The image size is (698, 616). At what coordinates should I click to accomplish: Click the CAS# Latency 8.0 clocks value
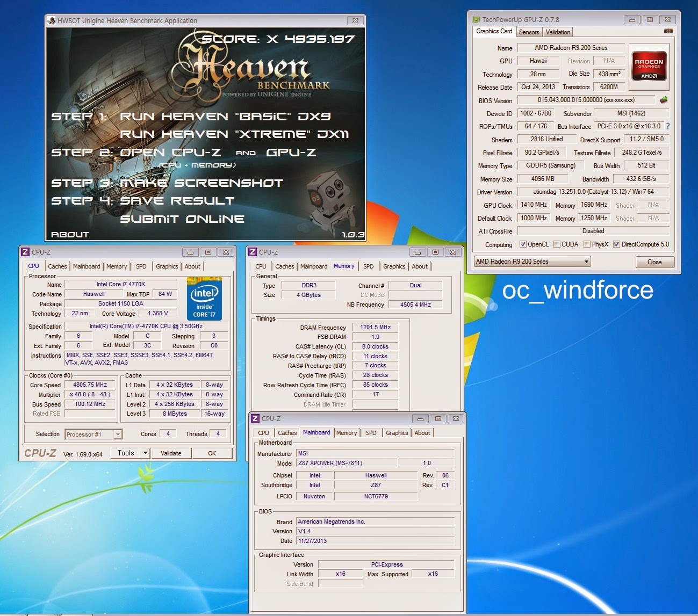coord(375,347)
